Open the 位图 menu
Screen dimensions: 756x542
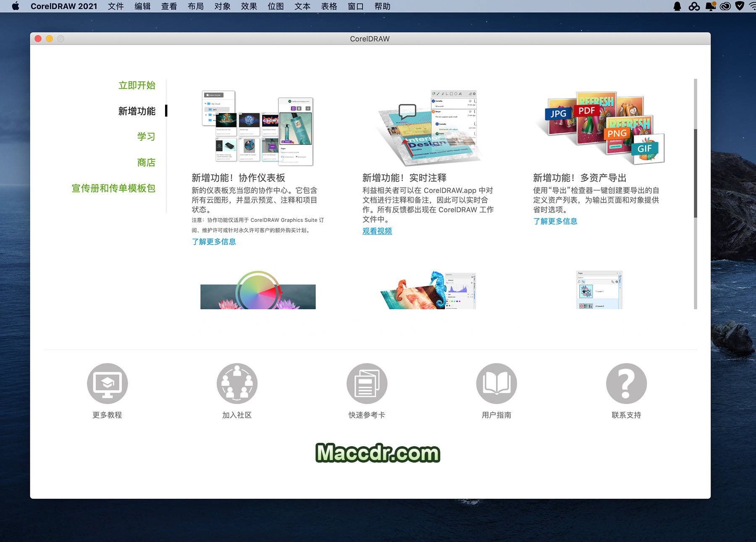point(276,6)
